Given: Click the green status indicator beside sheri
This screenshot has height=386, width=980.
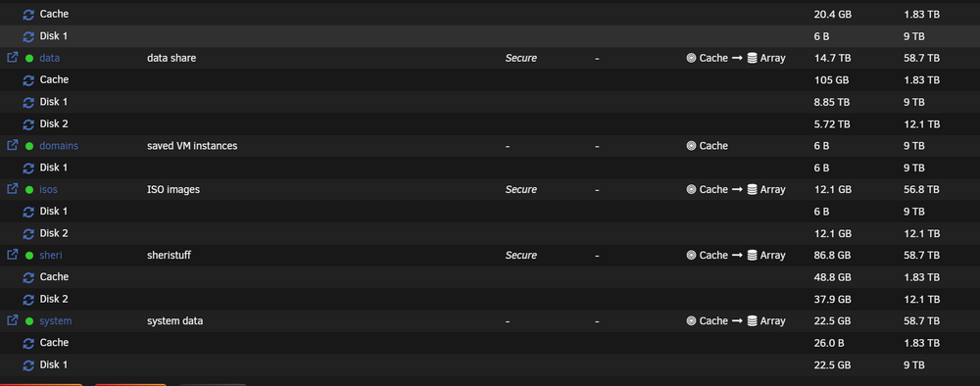Looking at the screenshot, I should (x=29, y=256).
